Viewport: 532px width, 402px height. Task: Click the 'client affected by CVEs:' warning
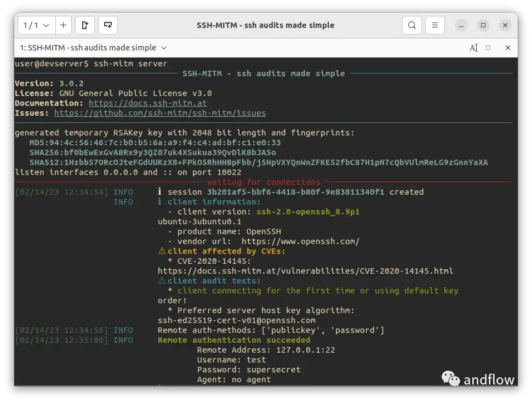pyautogui.click(x=221, y=251)
